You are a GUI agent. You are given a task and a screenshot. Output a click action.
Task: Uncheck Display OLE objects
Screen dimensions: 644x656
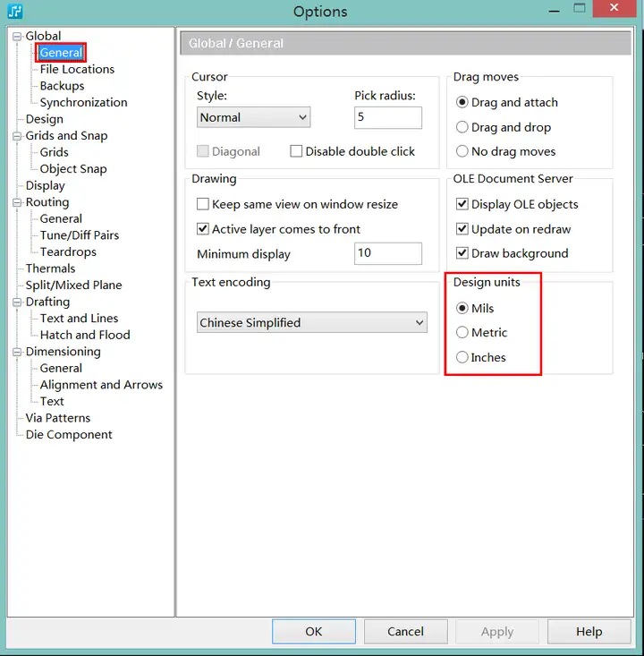(x=462, y=204)
